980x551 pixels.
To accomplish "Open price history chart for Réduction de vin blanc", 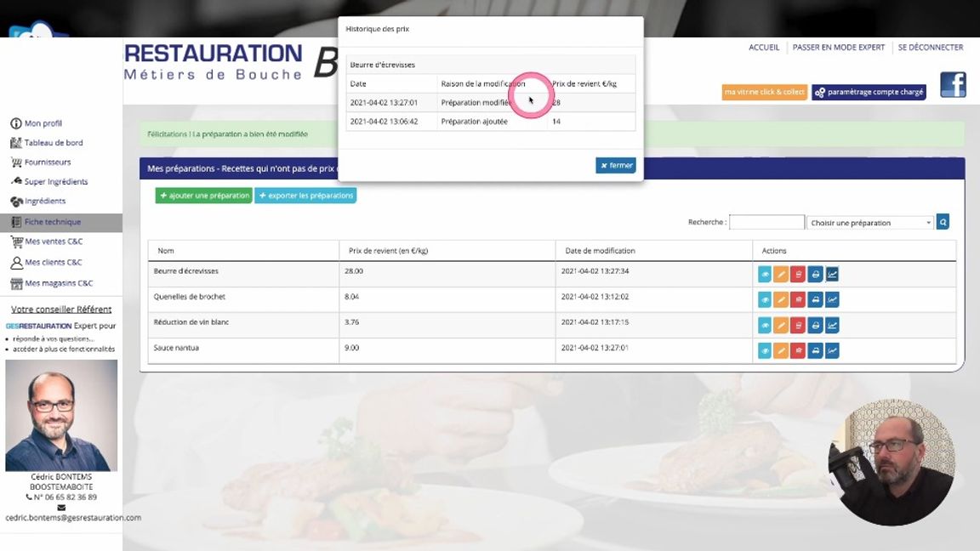I will point(832,326).
